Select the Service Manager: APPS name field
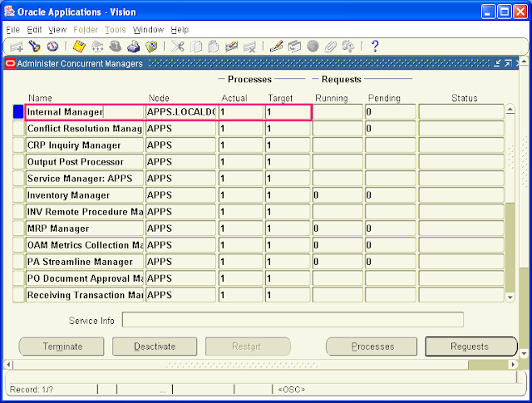Image resolution: width=532 pixels, height=403 pixels. [85, 179]
